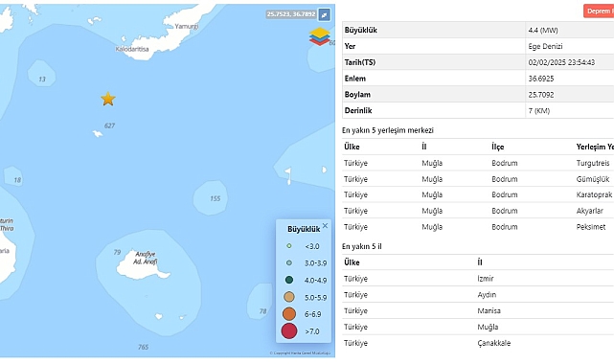614x364 pixels.
Task: Click the depth label 765 on map
Action: click(144, 347)
